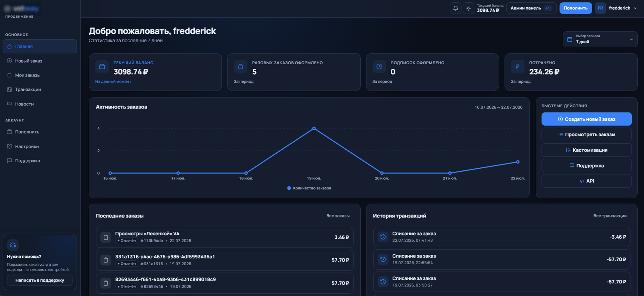Click the icon beside Транзакции
644x296 pixels.
pyautogui.click(x=9, y=89)
